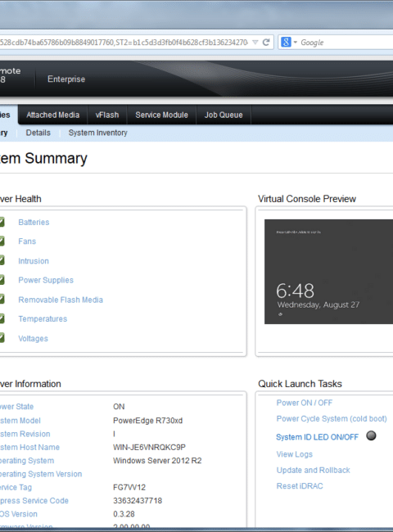The width and height of the screenshot is (393, 532).
Task: Click Power Cycle System (cold boot)
Action: coord(332,419)
